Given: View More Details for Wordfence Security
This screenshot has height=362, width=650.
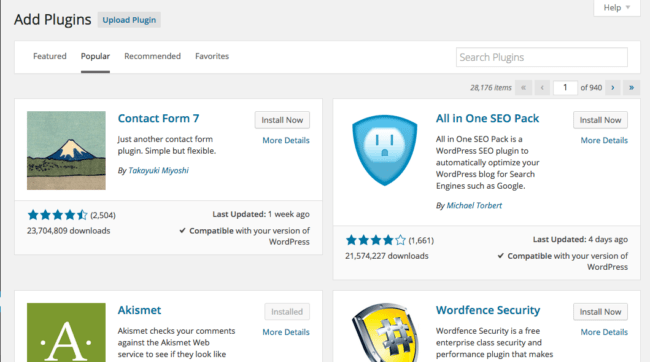Looking at the screenshot, I should 604,332.
